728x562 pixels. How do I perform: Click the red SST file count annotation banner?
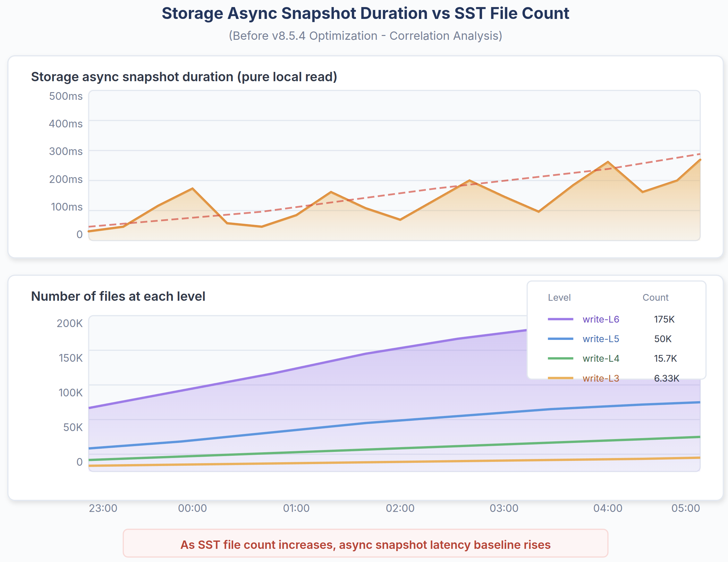(x=365, y=544)
